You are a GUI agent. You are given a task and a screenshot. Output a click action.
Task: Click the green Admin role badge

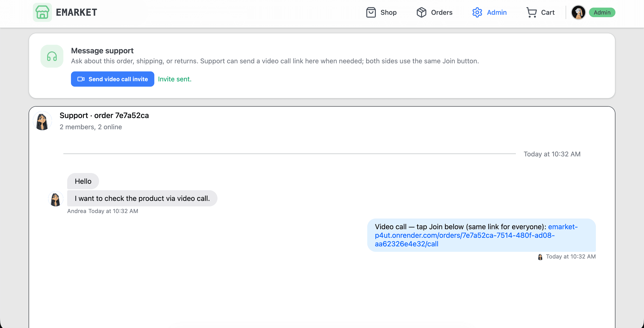[x=602, y=12]
